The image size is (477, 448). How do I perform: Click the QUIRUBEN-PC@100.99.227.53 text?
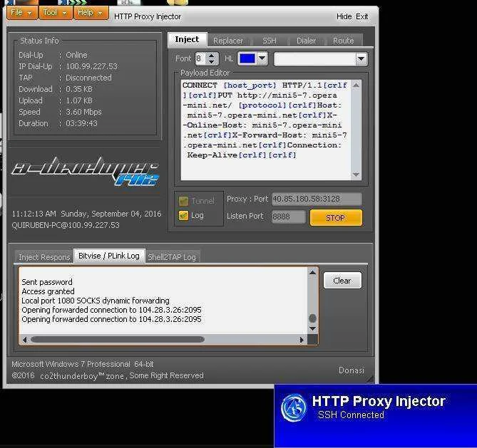66,225
